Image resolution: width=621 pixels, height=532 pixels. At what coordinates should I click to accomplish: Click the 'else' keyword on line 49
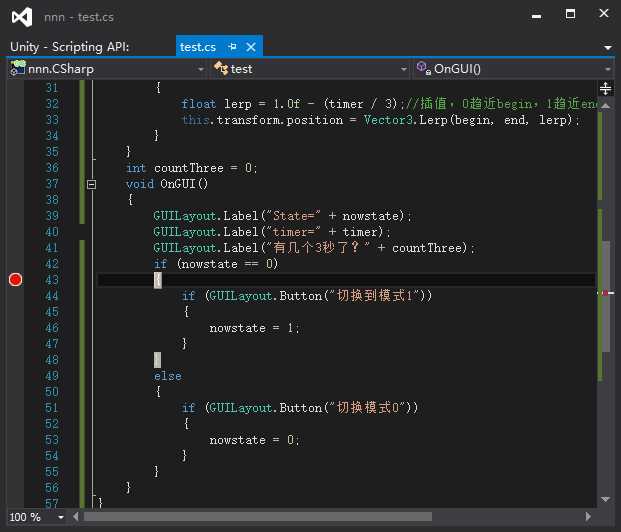coord(168,376)
